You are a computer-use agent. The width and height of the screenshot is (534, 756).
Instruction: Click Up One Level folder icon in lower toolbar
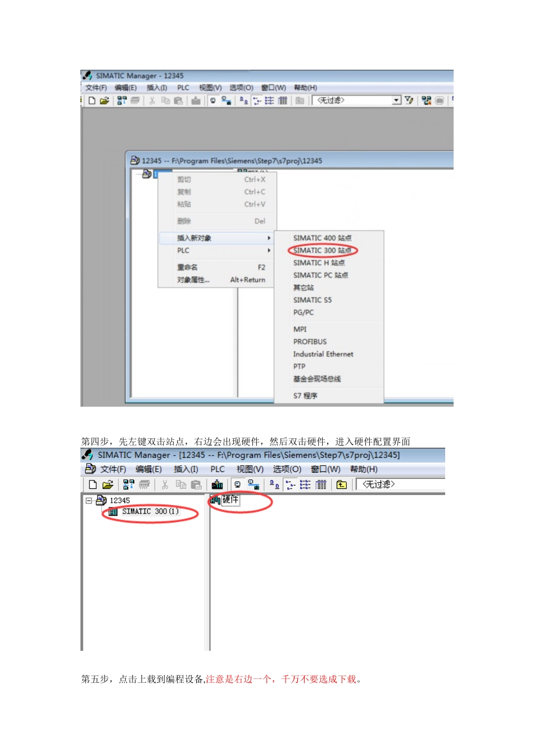click(x=342, y=484)
